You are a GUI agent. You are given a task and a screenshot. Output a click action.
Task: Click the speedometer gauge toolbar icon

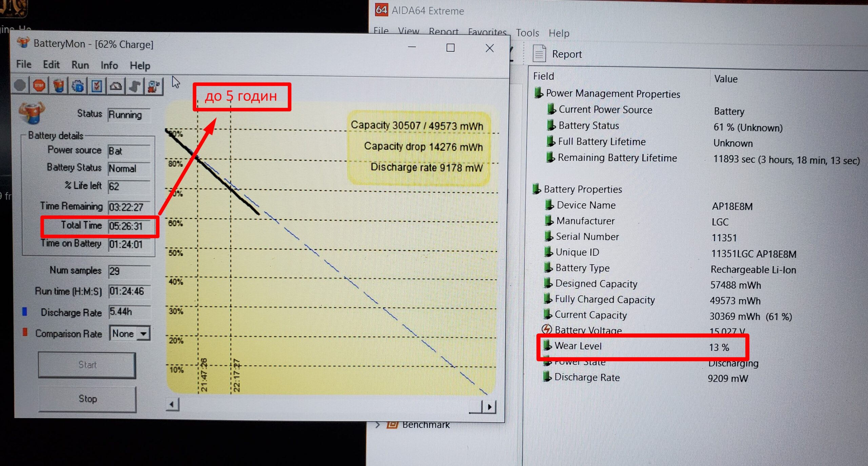[x=116, y=86]
